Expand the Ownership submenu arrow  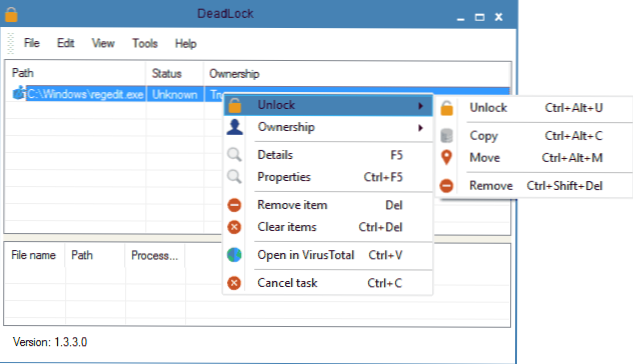(x=421, y=128)
